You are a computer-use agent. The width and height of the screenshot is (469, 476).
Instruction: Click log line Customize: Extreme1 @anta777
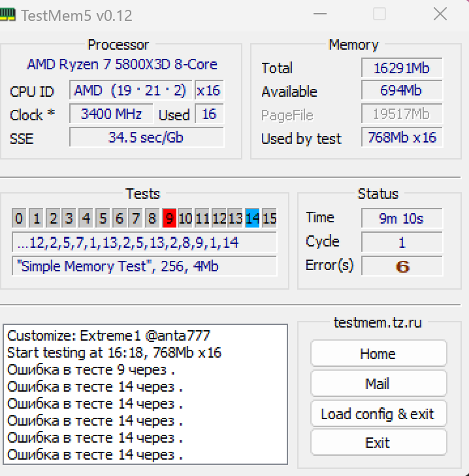click(108, 335)
